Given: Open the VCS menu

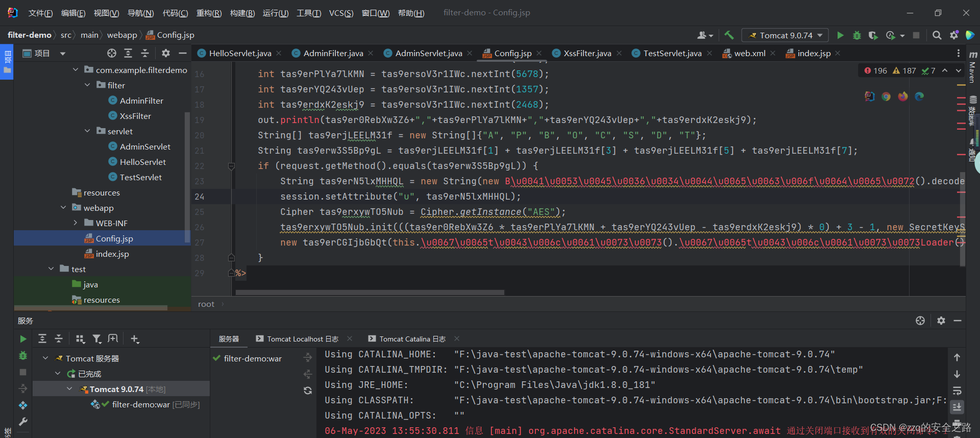Looking at the screenshot, I should pyautogui.click(x=341, y=13).
